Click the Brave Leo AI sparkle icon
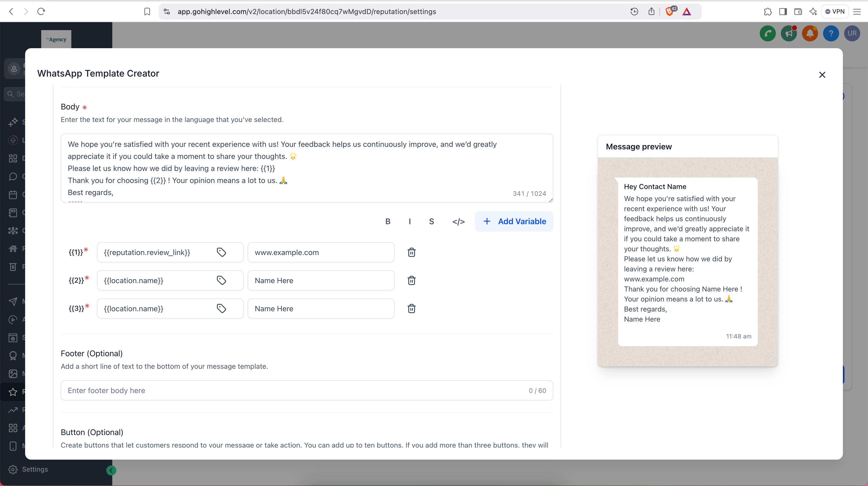This screenshot has height=486, width=868. point(813,12)
